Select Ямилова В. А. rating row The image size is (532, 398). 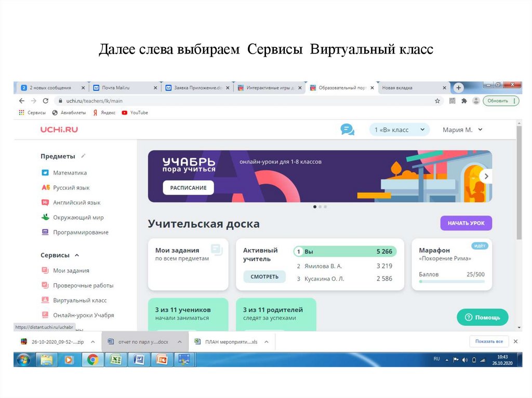click(x=345, y=266)
